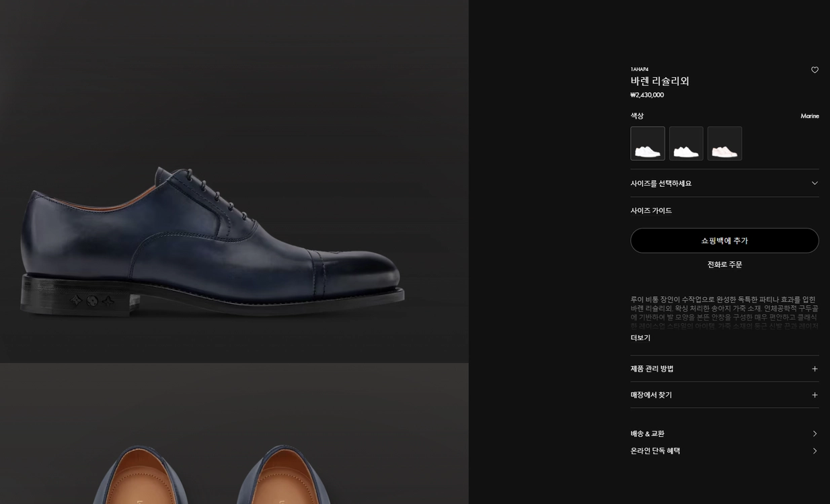
Task: Open the 사이즈 가이드 link
Action: pyautogui.click(x=651, y=210)
